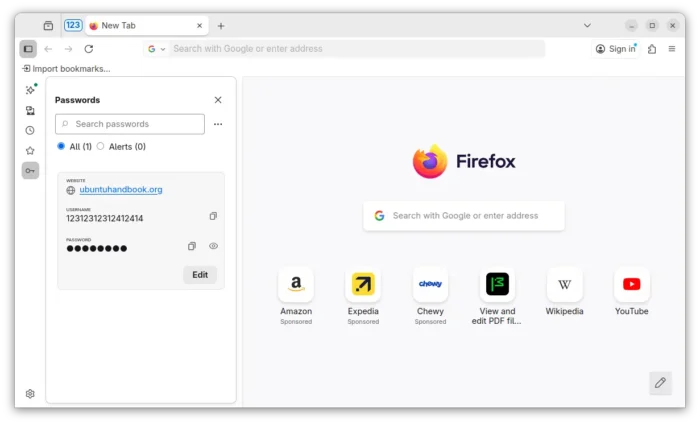Screen dimensions: 700x424
Task: Open sidebar settings gear icon
Action: (x=30, y=394)
